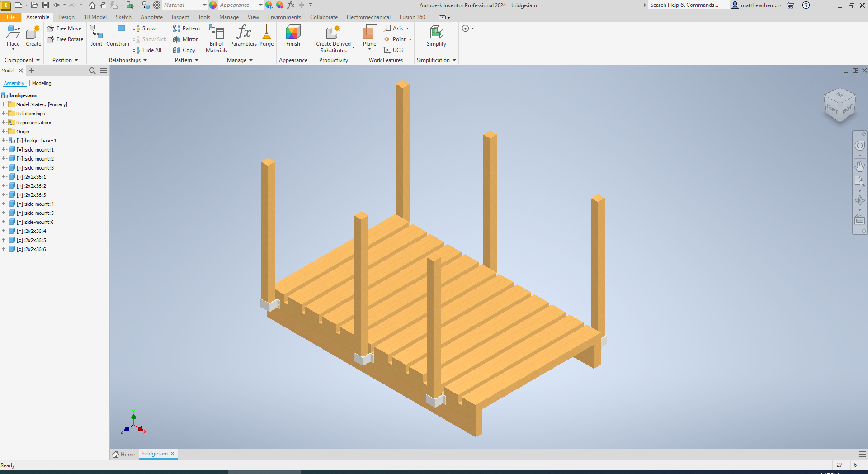Select the Free Move tool
The width and height of the screenshot is (868, 474).
pyautogui.click(x=64, y=28)
